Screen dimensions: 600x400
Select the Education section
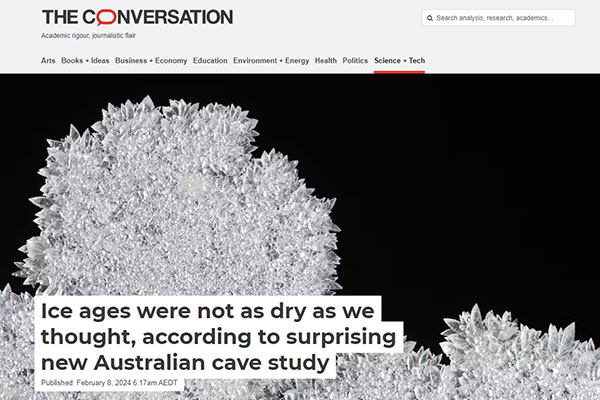(210, 60)
